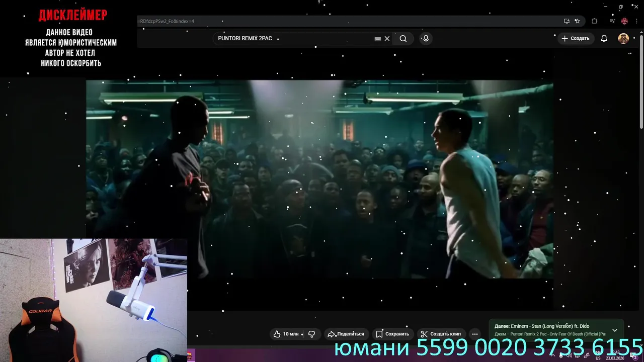Image resolution: width=644 pixels, height=362 pixels.
Task: Dislike the video with thumbs down
Action: pyautogui.click(x=311, y=334)
